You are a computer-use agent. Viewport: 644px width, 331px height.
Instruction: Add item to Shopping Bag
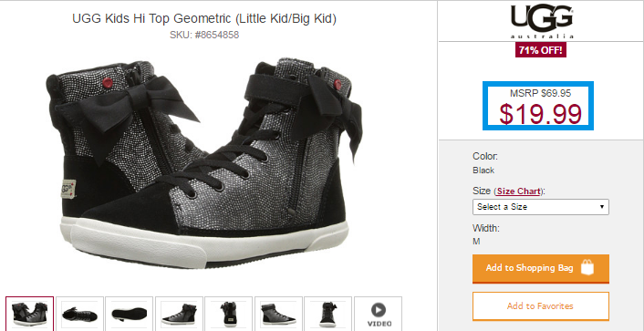541,268
